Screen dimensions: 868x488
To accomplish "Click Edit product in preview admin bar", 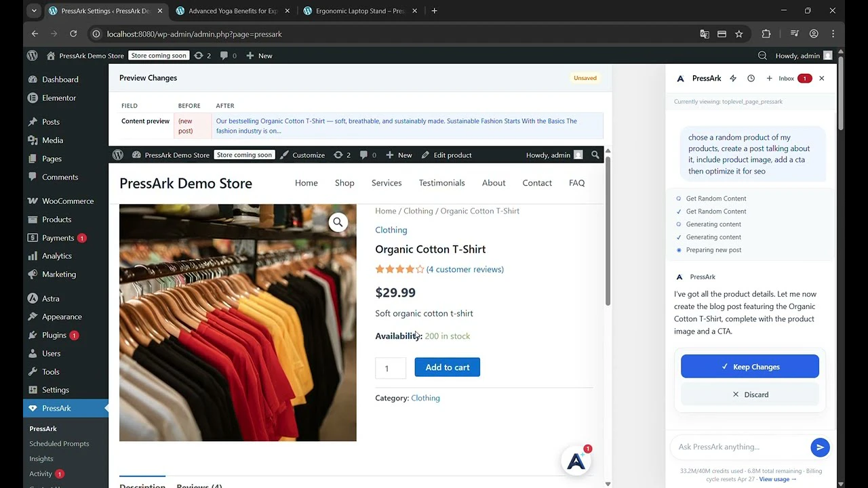I will tap(446, 155).
